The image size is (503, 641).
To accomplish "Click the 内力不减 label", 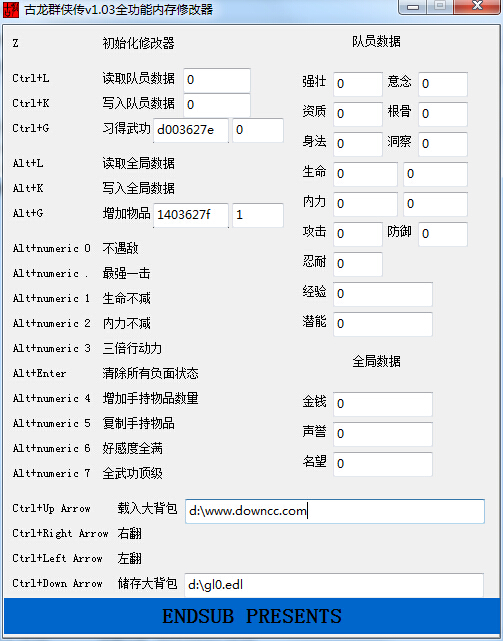I will coord(126,323).
